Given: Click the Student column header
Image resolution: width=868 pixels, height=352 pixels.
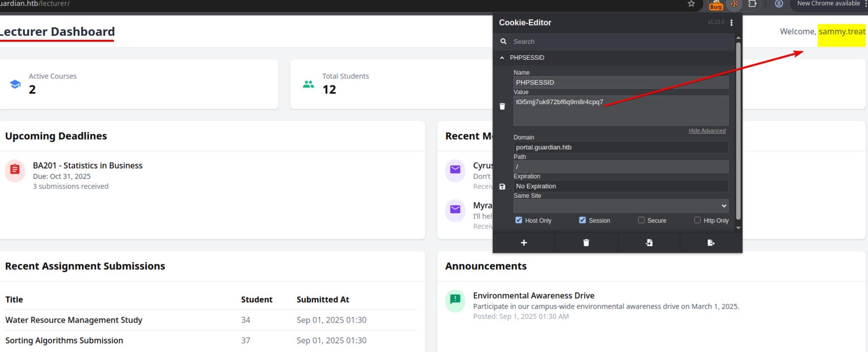Looking at the screenshot, I should click(x=257, y=300).
